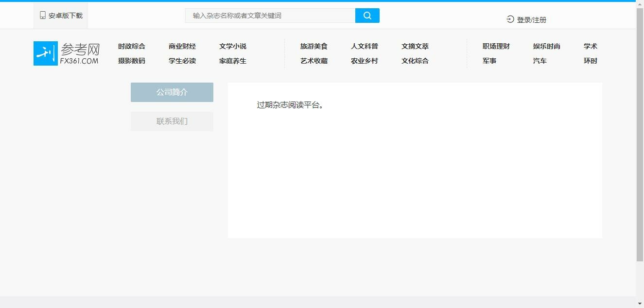Click the scrollbar down arrow
The height and width of the screenshot is (308, 644).
click(x=640, y=304)
